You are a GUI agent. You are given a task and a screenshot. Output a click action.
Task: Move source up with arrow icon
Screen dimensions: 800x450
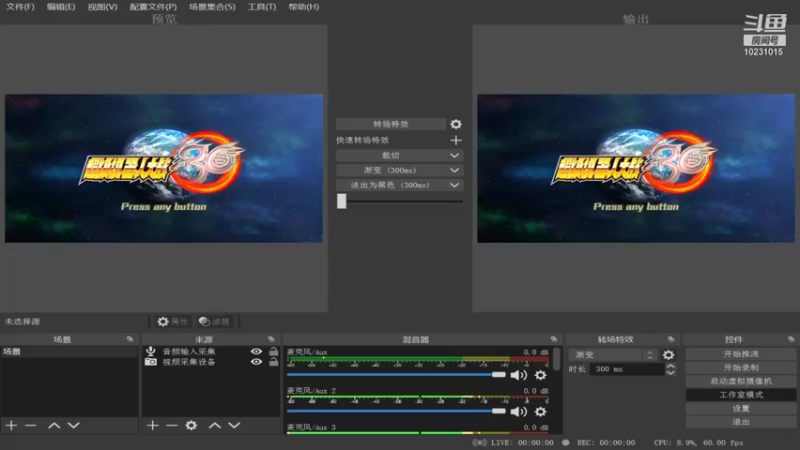tap(215, 425)
